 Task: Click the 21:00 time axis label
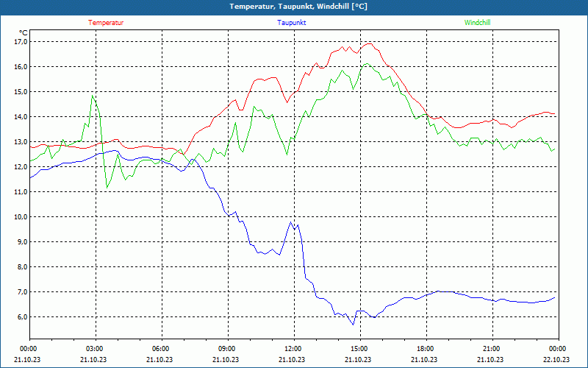point(492,349)
